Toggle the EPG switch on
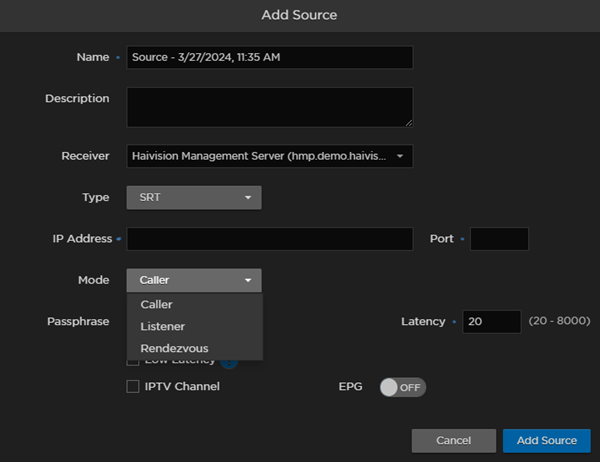The width and height of the screenshot is (600, 462). tap(402, 387)
